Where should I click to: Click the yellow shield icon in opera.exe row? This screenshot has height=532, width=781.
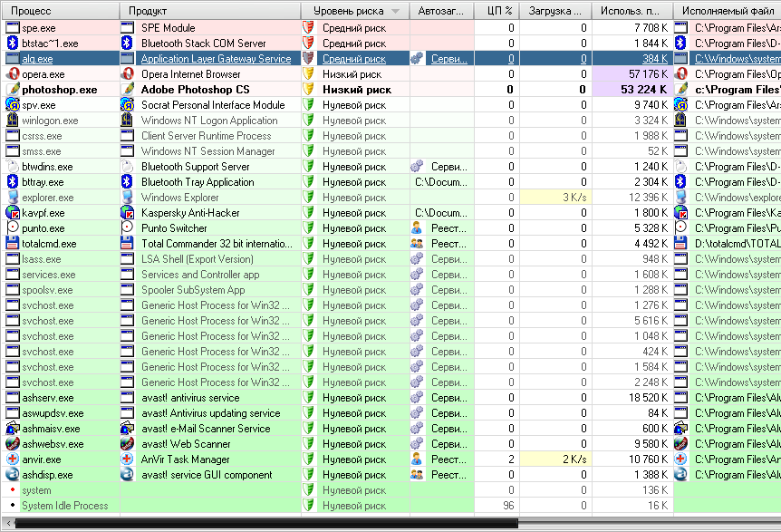tap(309, 74)
